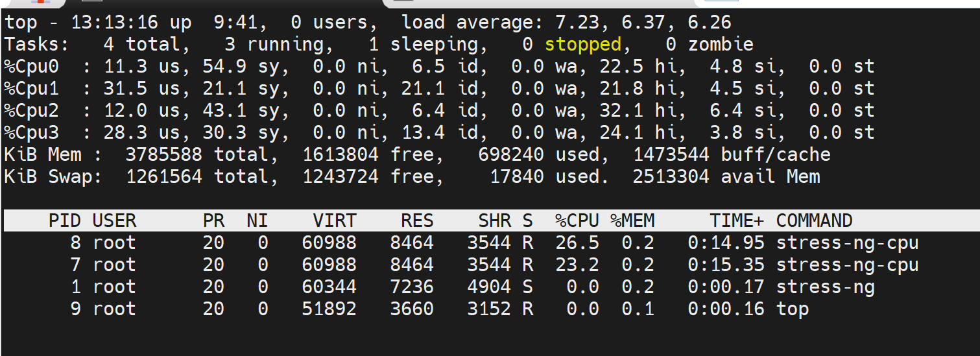Click the yellow "stopped" text

(582, 45)
